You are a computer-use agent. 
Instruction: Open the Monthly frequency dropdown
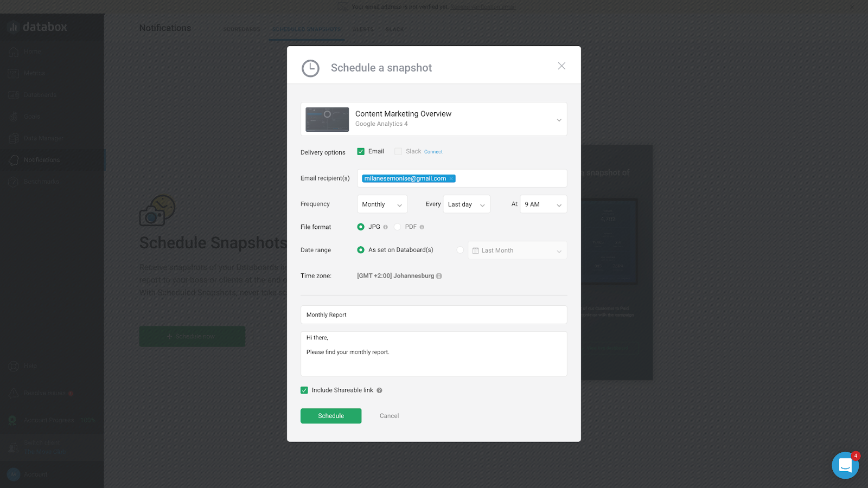[382, 204]
